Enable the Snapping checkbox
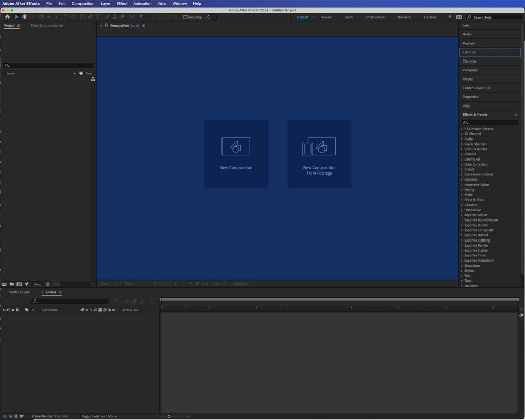Screen dimensions: 525x420 pos(185,17)
